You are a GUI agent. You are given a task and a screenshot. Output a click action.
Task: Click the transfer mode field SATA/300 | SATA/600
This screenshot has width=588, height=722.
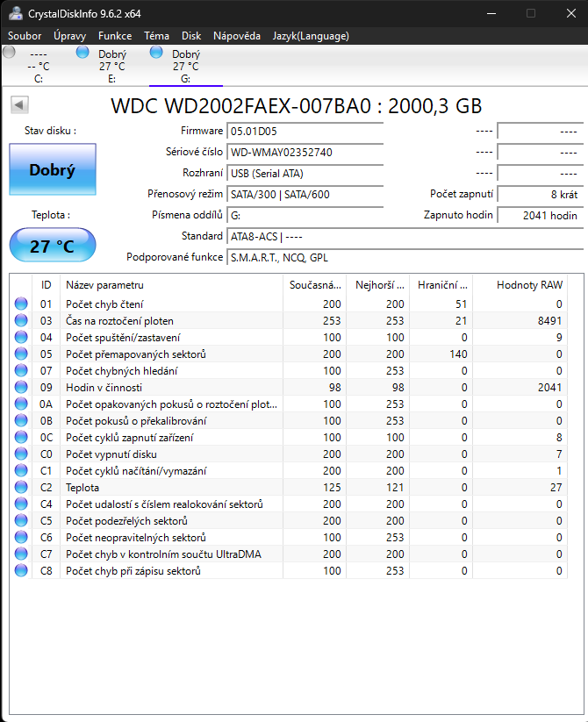pyautogui.click(x=305, y=194)
